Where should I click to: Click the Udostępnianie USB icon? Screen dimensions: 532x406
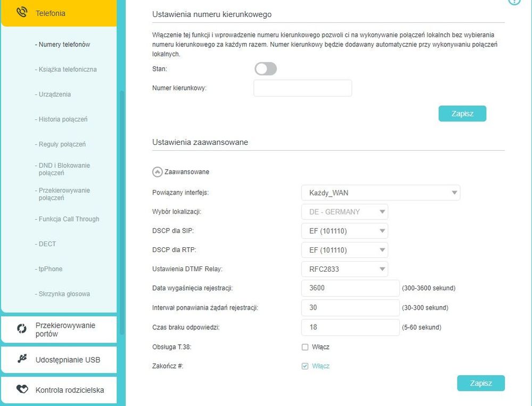22,359
